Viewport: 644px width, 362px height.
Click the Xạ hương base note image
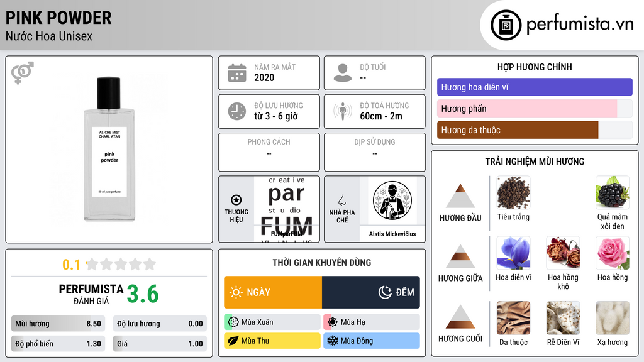(613, 318)
